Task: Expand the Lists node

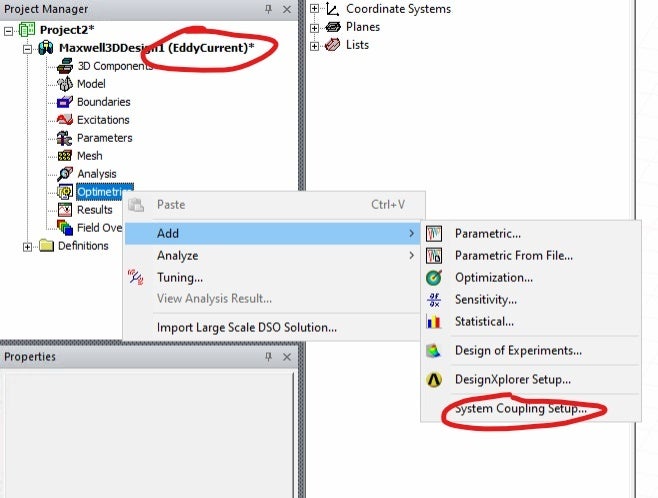Action: tap(314, 46)
